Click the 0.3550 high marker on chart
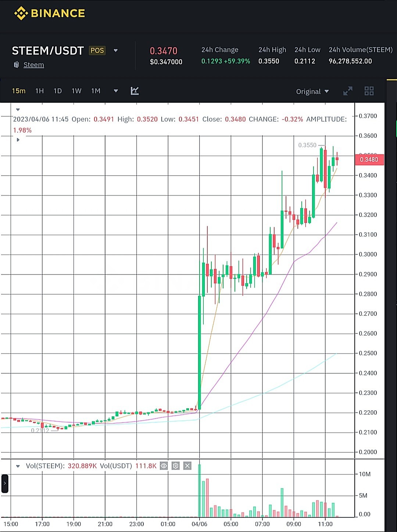The height and width of the screenshot is (532, 397). (307, 145)
